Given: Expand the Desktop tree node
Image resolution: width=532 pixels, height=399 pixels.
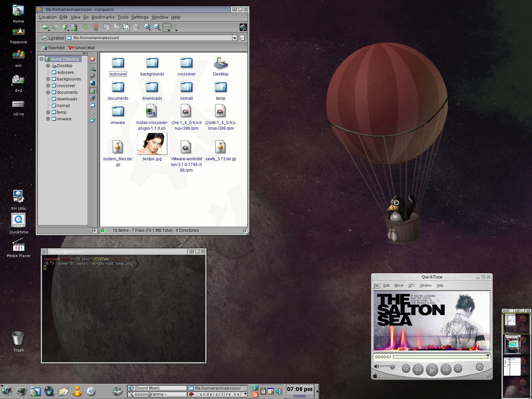Looking at the screenshot, I should (48, 66).
